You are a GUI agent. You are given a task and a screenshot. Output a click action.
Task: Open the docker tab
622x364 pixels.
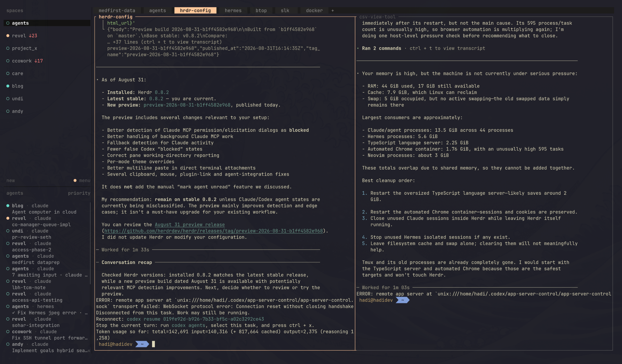314,10
